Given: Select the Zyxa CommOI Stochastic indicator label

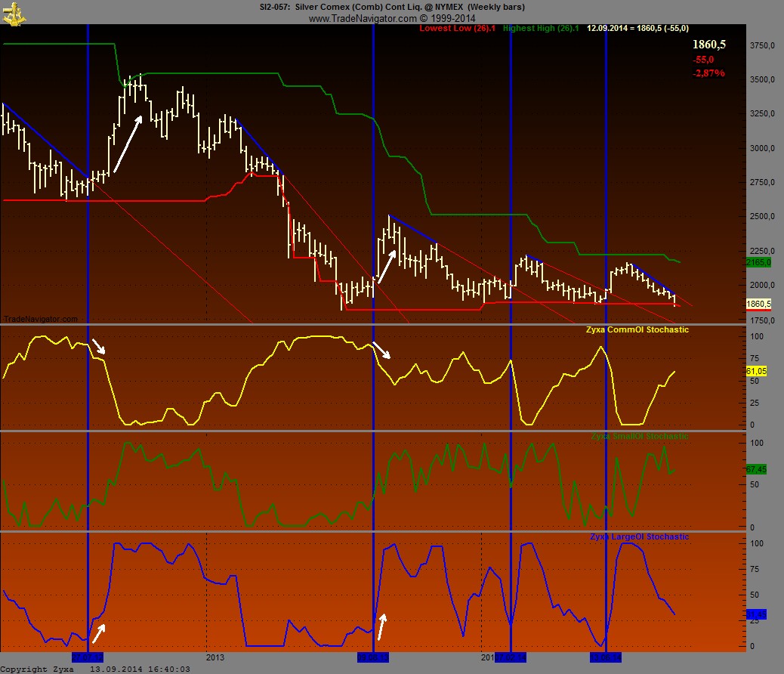Looking at the screenshot, I should (x=637, y=329).
